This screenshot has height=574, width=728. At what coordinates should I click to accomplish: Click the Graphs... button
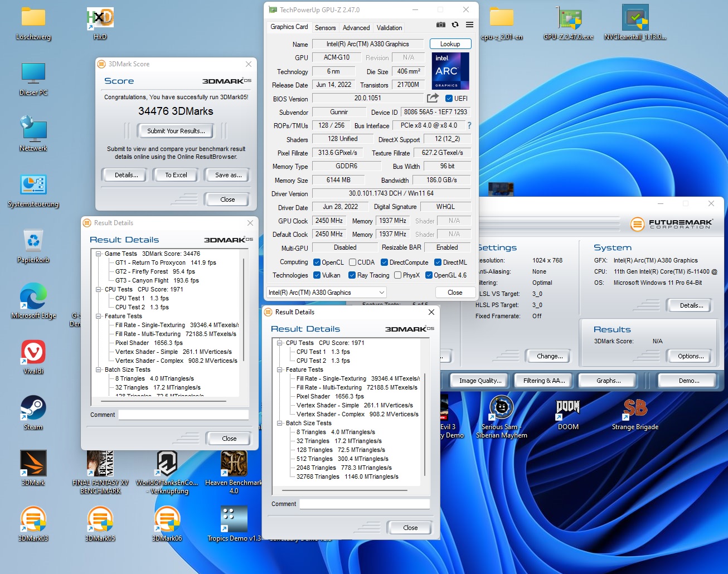(608, 381)
